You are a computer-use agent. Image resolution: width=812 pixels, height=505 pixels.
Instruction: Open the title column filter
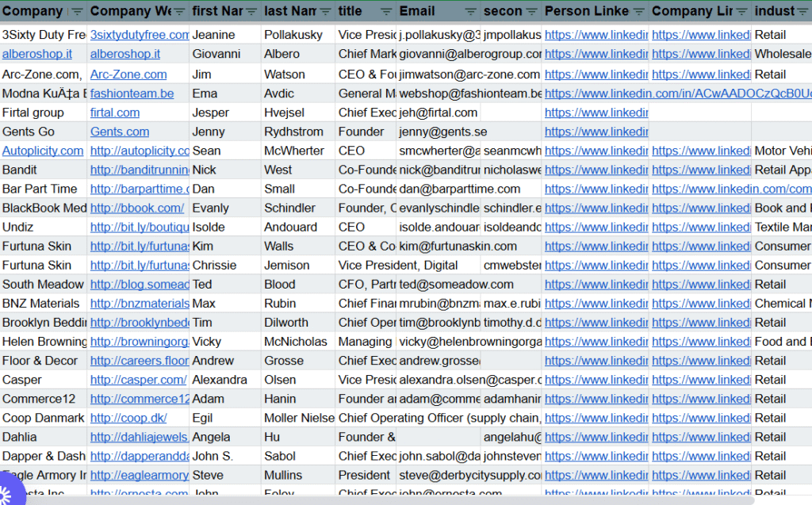386,11
